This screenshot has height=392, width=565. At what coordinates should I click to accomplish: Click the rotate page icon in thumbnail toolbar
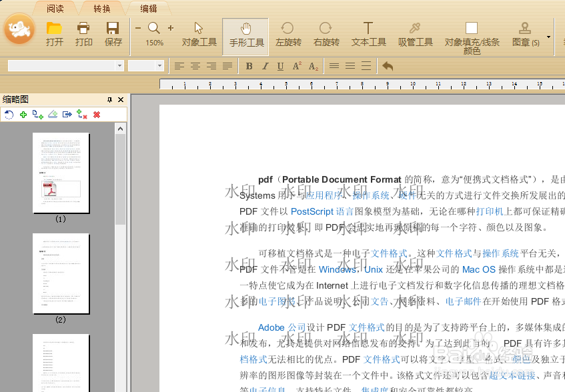[9, 115]
